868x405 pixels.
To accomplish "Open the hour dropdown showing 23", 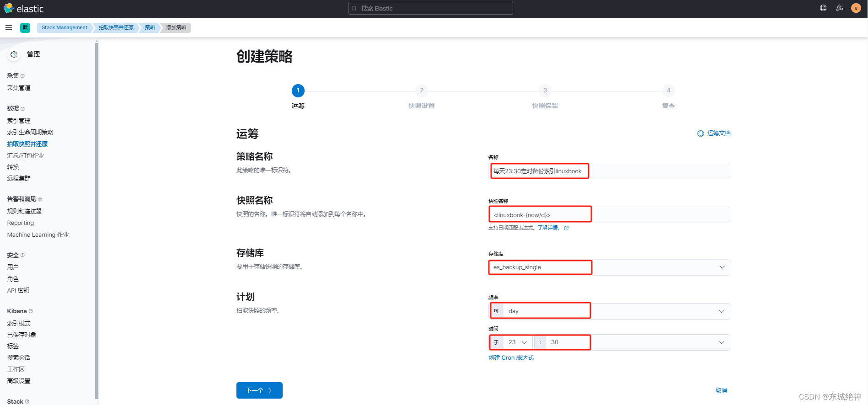I will tap(518, 342).
